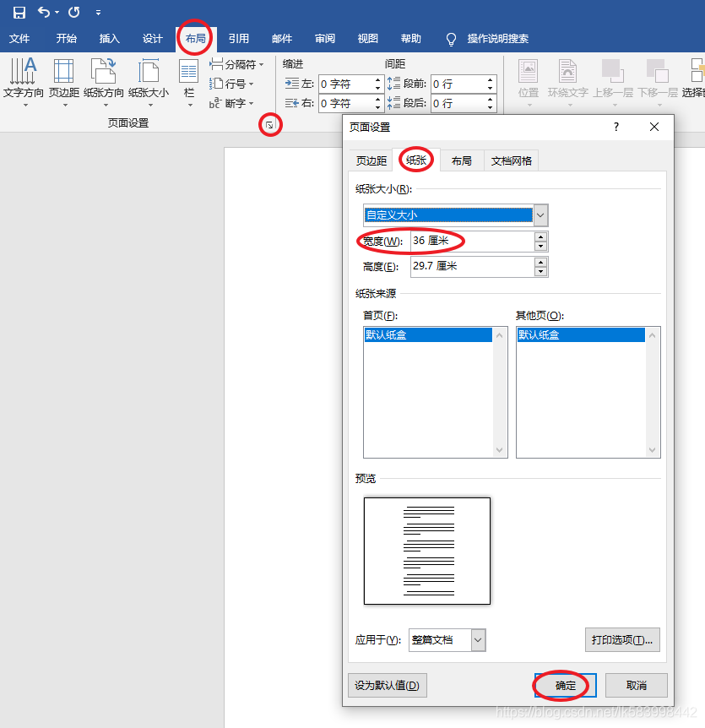Switch to the Home (开始) ribbon tab

pyautogui.click(x=67, y=39)
